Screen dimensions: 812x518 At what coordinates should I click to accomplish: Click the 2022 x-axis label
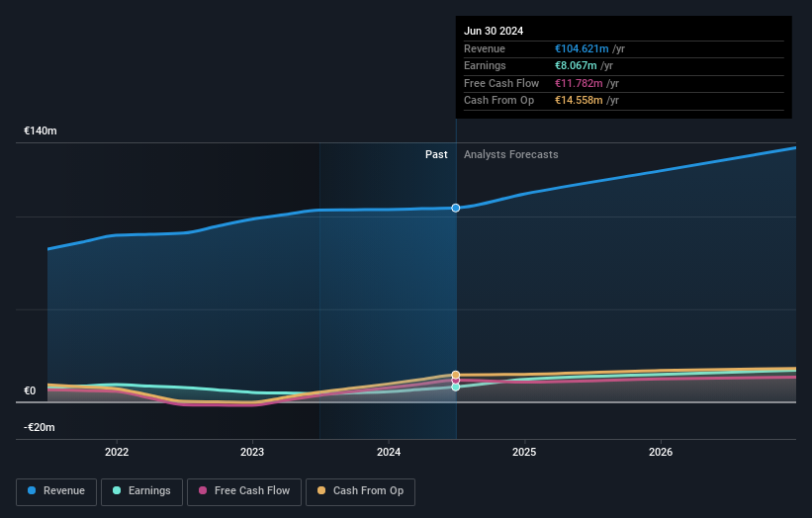117,452
